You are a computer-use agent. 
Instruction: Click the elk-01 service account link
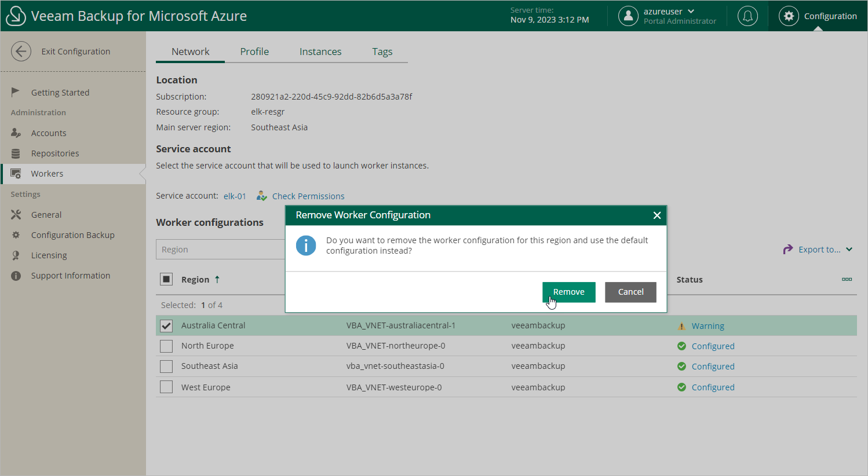coord(235,196)
